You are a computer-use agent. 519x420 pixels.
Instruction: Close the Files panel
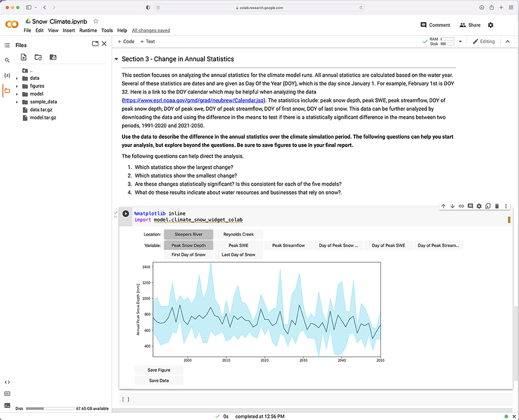pos(104,44)
